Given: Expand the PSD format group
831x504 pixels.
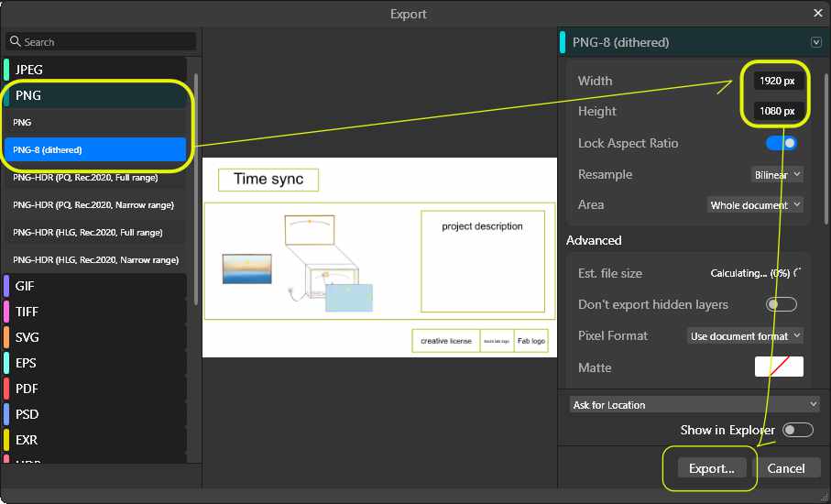Looking at the screenshot, I should pos(95,414).
